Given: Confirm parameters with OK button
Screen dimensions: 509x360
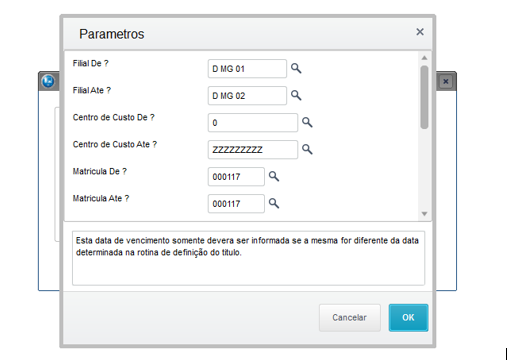Looking at the screenshot, I should click(408, 317).
